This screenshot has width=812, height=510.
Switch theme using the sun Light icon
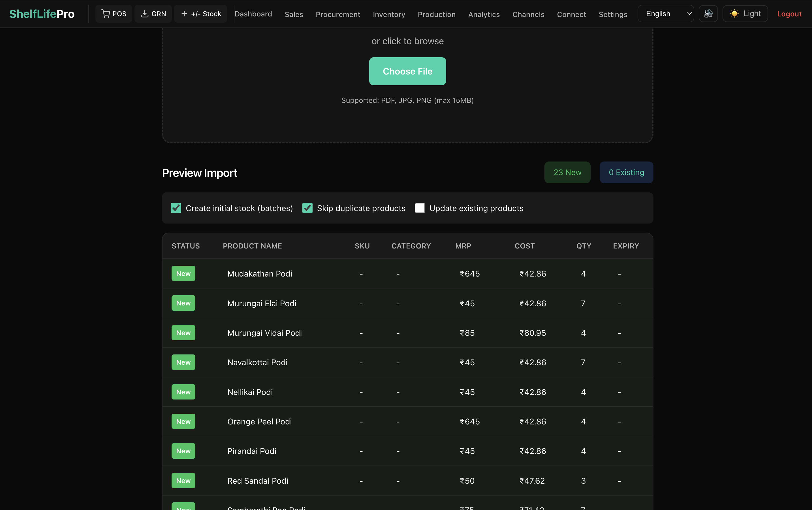(x=734, y=14)
